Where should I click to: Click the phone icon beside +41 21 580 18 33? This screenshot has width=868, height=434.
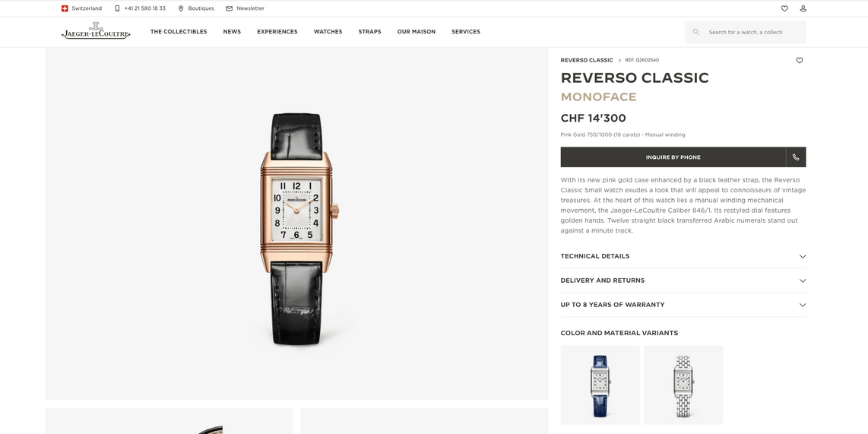click(117, 8)
